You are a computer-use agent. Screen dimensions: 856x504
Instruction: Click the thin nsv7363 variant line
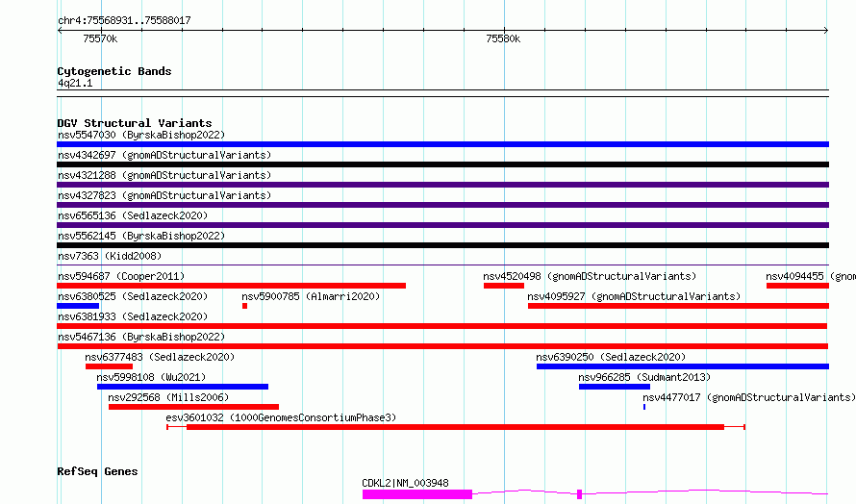(x=442, y=265)
